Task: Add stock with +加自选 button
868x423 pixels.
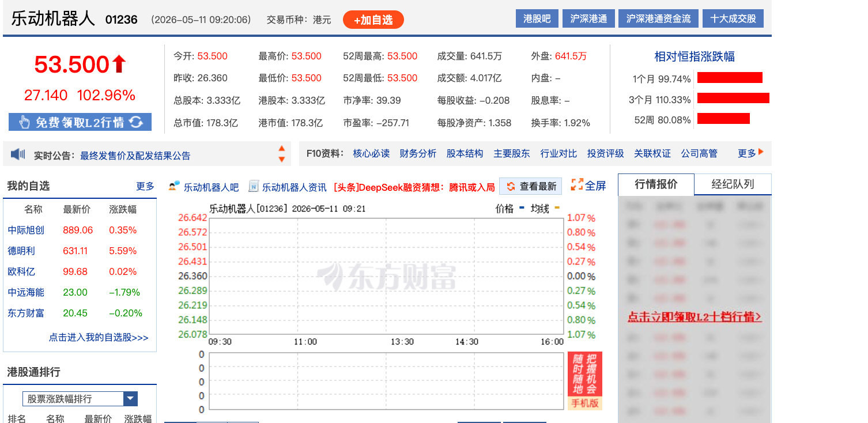Action: click(x=373, y=20)
